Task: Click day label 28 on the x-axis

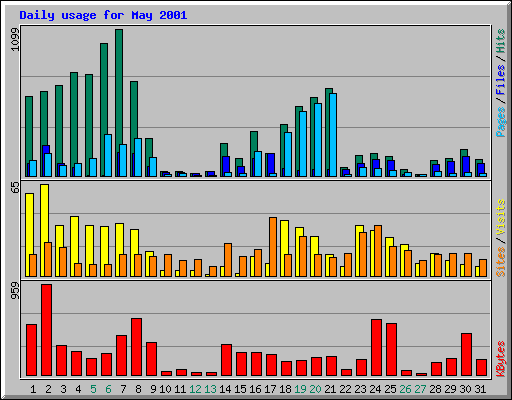Action: point(435,389)
